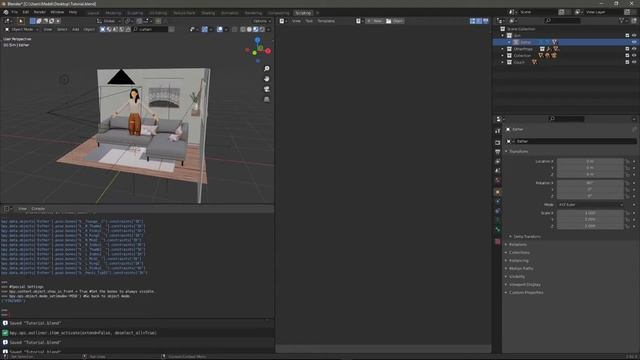Switch to the Layout workspace tab
Screen dimensions: 640x360
point(93,13)
